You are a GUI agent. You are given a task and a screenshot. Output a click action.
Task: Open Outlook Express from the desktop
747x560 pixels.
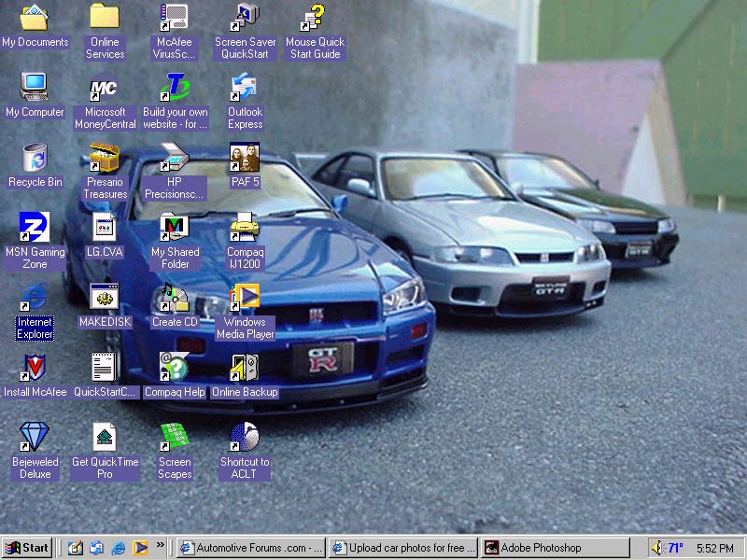point(244,89)
